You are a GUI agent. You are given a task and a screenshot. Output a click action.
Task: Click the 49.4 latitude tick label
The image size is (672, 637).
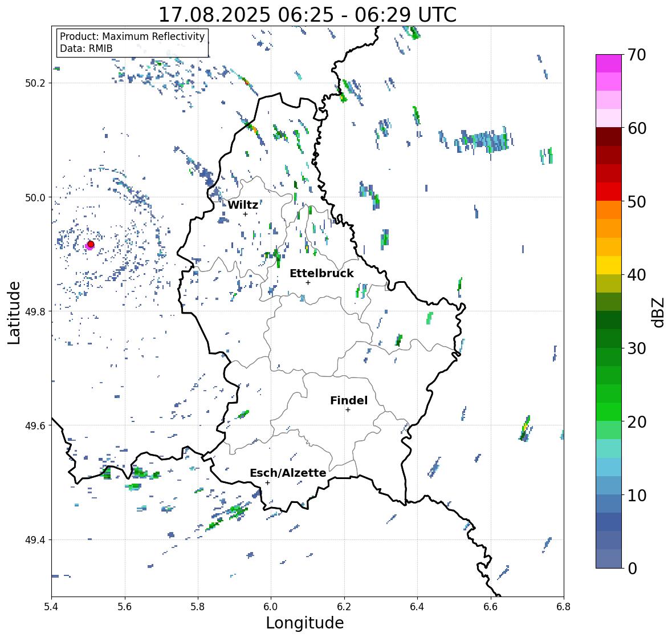[35, 540]
